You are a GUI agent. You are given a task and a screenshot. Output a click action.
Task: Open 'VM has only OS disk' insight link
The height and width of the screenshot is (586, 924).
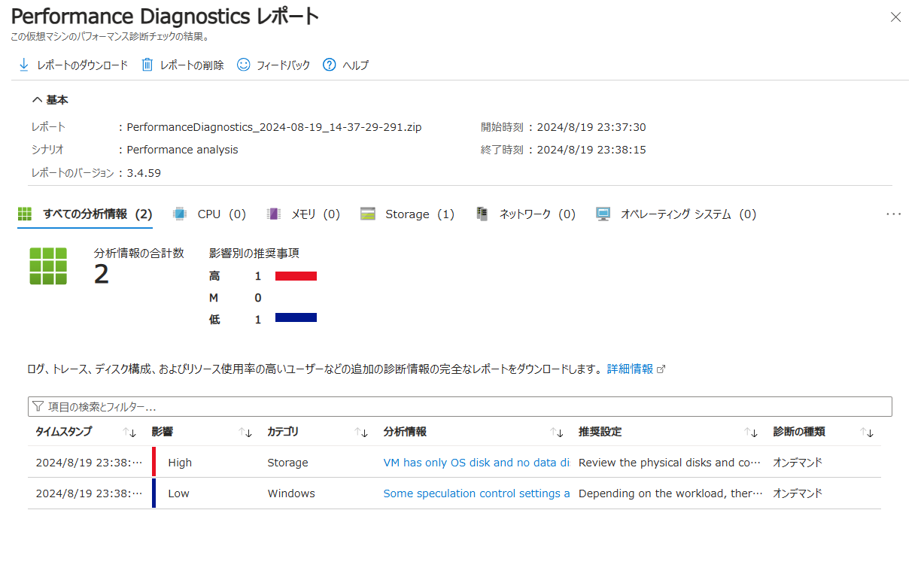click(x=476, y=463)
